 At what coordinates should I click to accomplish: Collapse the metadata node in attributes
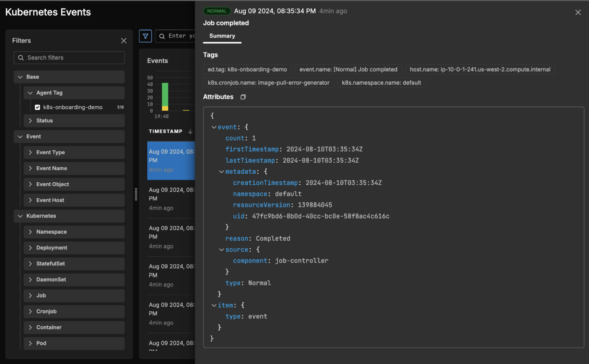pos(221,172)
